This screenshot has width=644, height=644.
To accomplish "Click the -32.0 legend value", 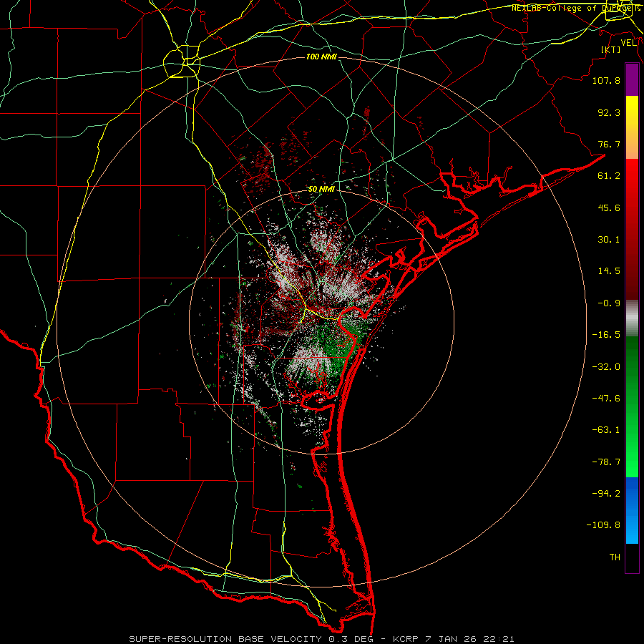I will [606, 367].
